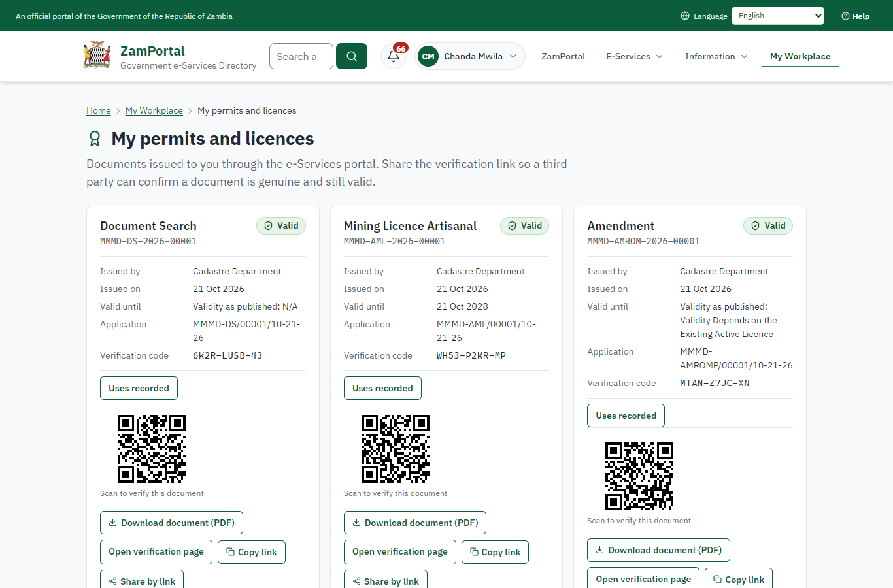
Task: Click the green search magnifier button
Action: tap(352, 56)
